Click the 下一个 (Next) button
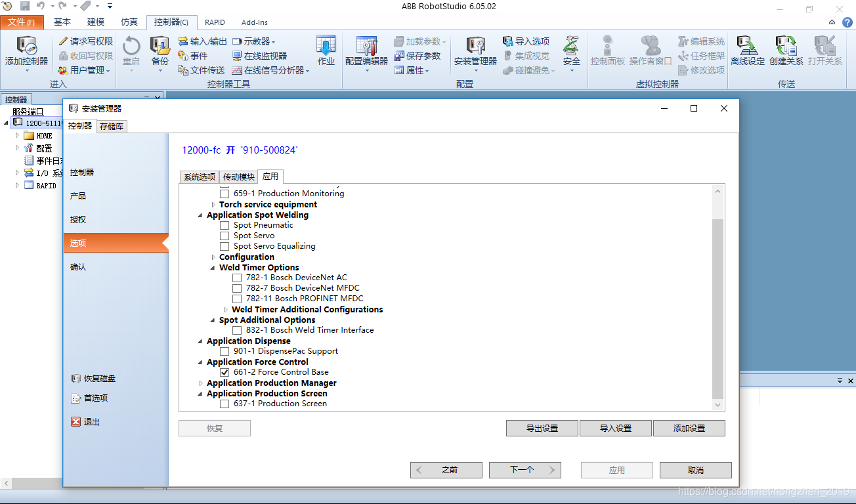The height and width of the screenshot is (504, 856). (x=525, y=470)
